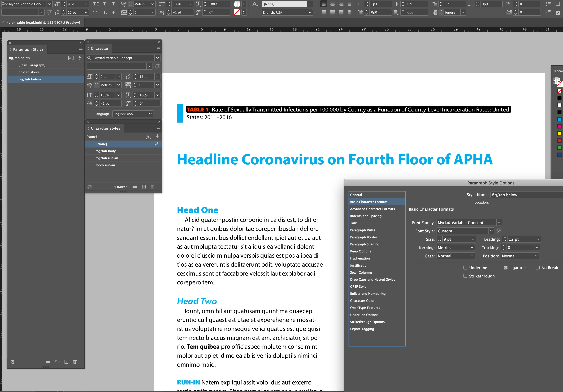The width and height of the screenshot is (563, 392).
Task: Click the Align Center paragraph icon
Action: [x=333, y=4]
